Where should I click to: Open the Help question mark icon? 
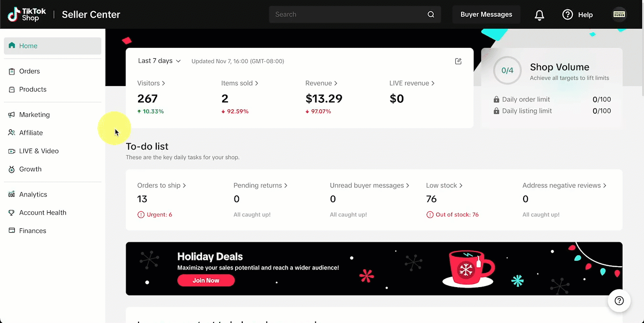568,15
